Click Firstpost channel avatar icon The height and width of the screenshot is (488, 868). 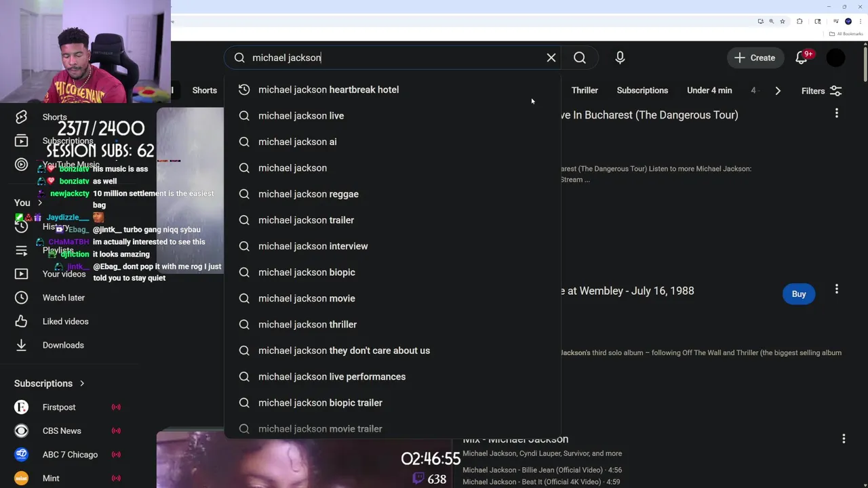pyautogui.click(x=22, y=407)
